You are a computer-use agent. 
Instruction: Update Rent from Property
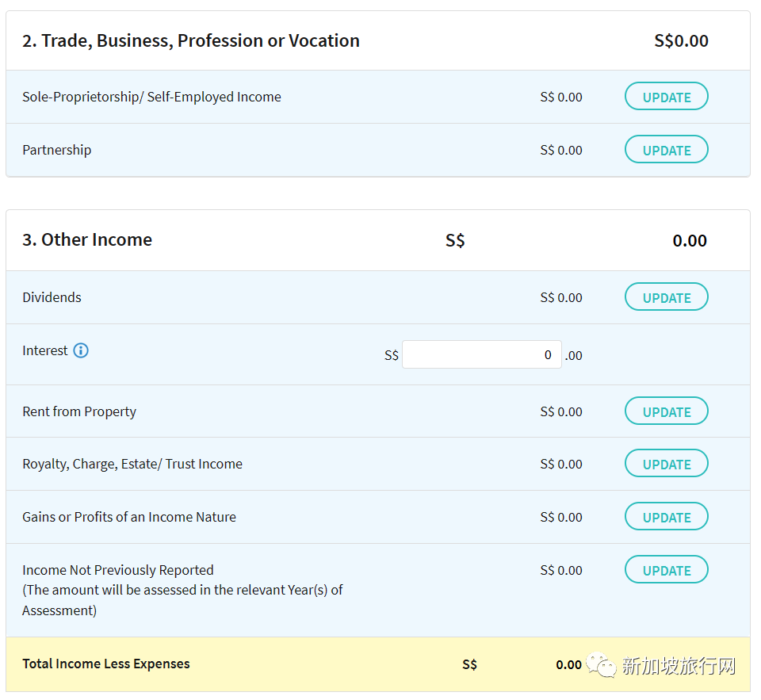click(667, 411)
